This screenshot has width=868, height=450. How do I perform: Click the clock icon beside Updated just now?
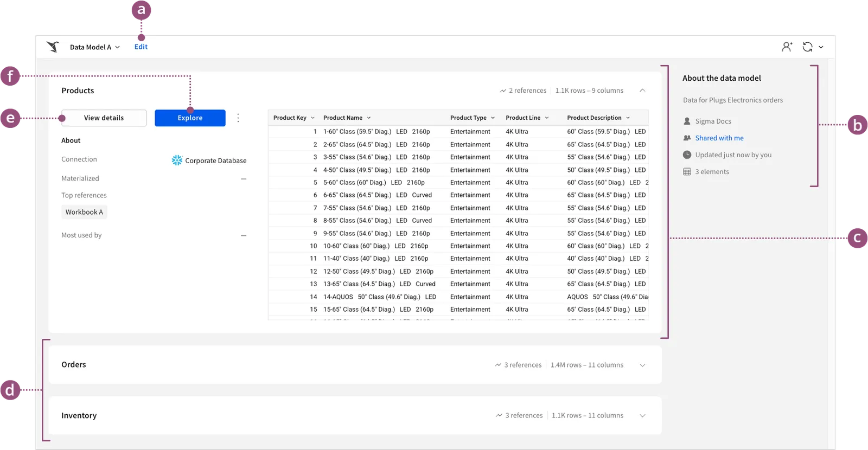coord(687,155)
